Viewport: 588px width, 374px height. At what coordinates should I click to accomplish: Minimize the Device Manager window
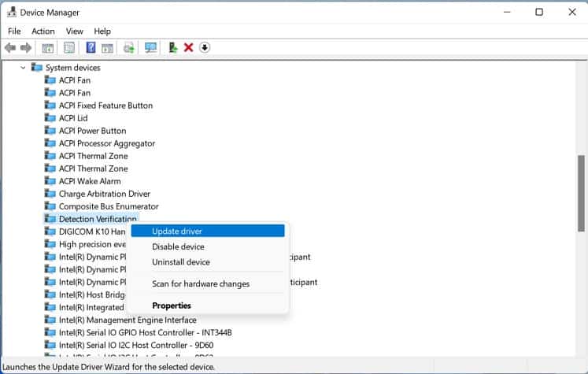[x=507, y=12]
